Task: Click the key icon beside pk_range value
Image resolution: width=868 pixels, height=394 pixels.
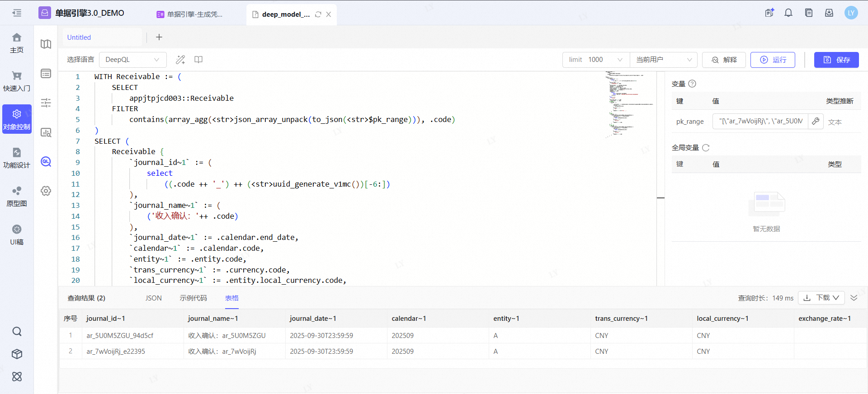Action: 816,121
